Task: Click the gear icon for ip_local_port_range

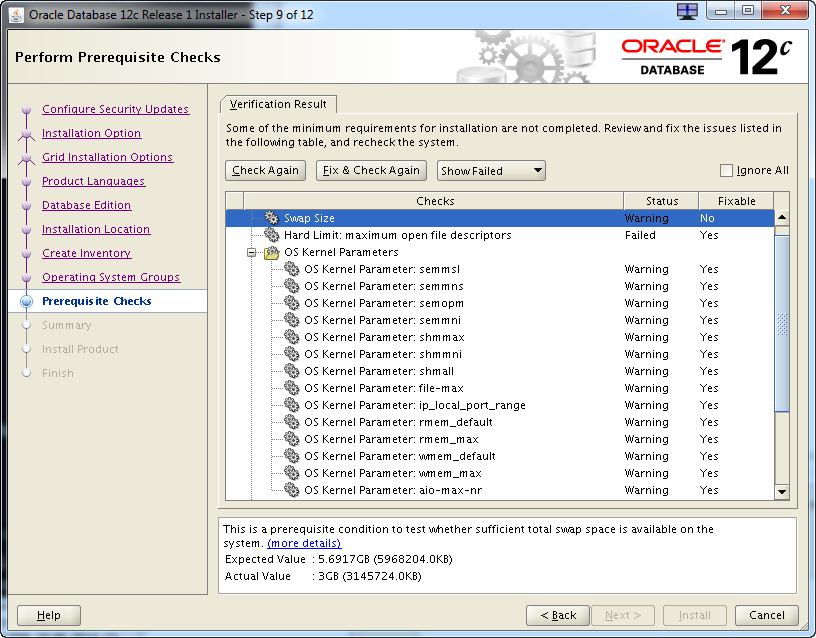Action: pos(291,405)
